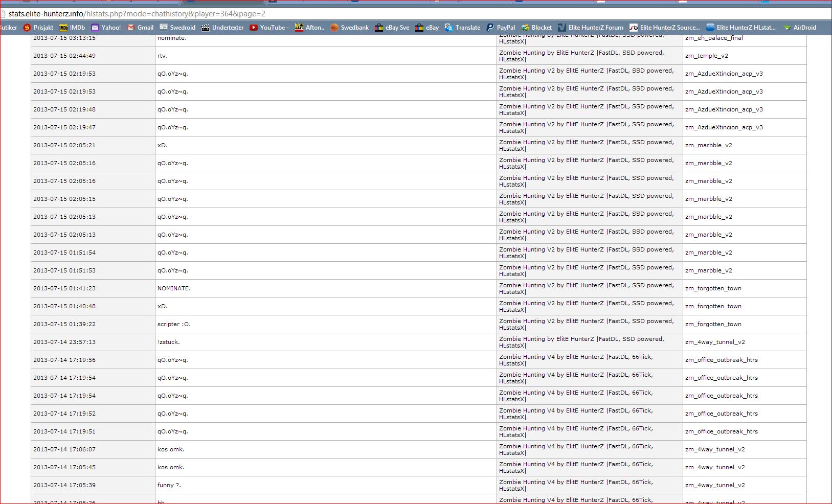Go to Elite HunterZ Forum bookmark
This screenshot has height=504, width=832.
pos(591,28)
